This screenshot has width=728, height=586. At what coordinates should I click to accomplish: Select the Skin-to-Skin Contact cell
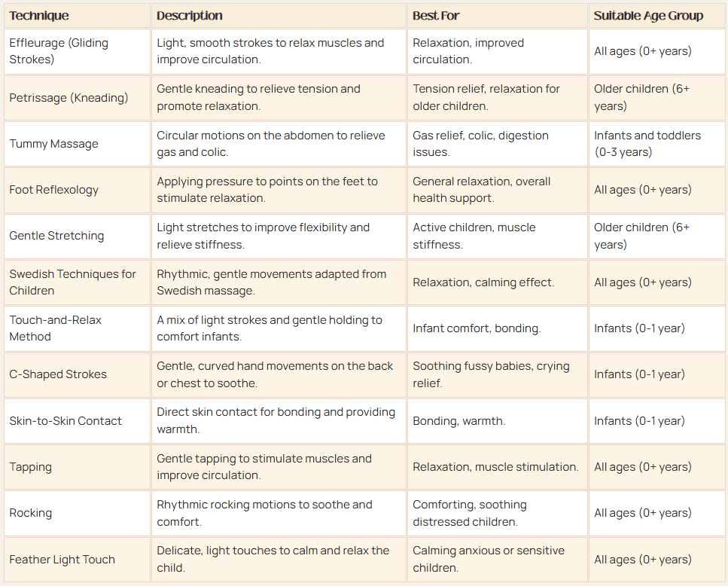point(65,421)
